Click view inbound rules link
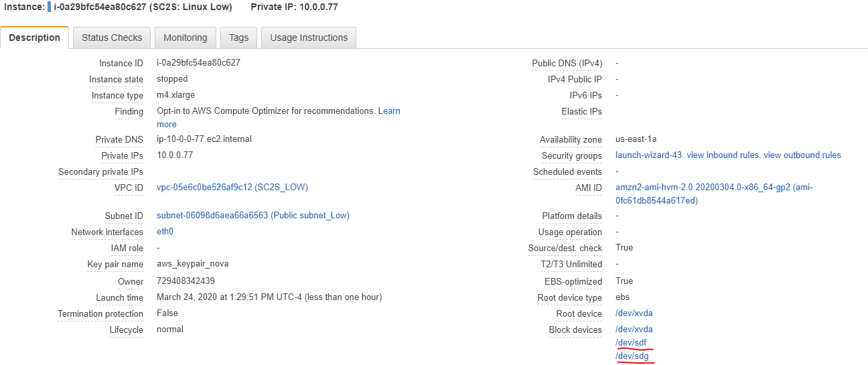The image size is (868, 365). point(723,155)
